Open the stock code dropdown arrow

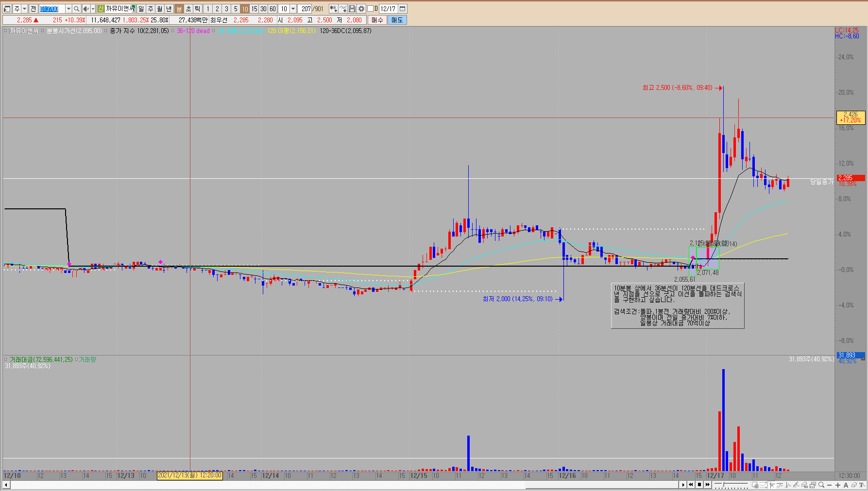68,9
